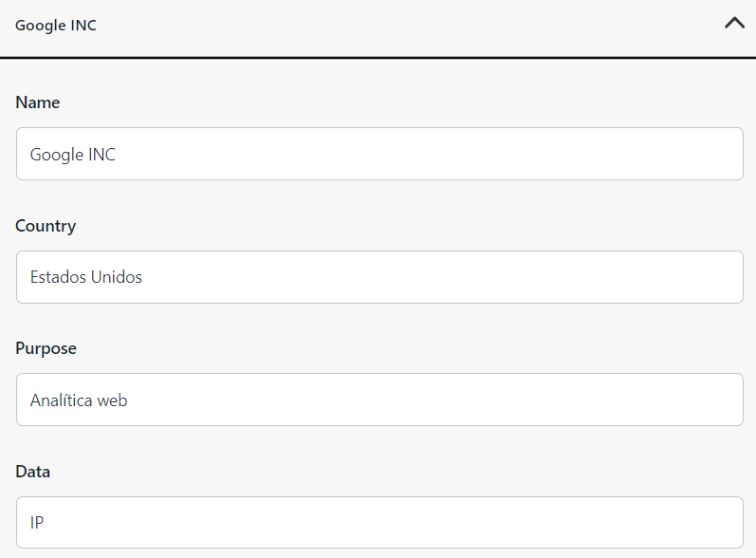Click the Google INC header title

click(56, 25)
